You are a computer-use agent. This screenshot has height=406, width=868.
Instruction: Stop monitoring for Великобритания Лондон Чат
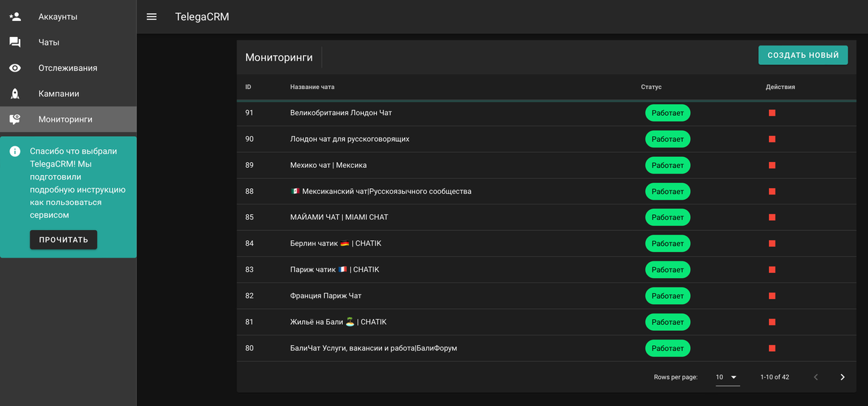pyautogui.click(x=772, y=113)
